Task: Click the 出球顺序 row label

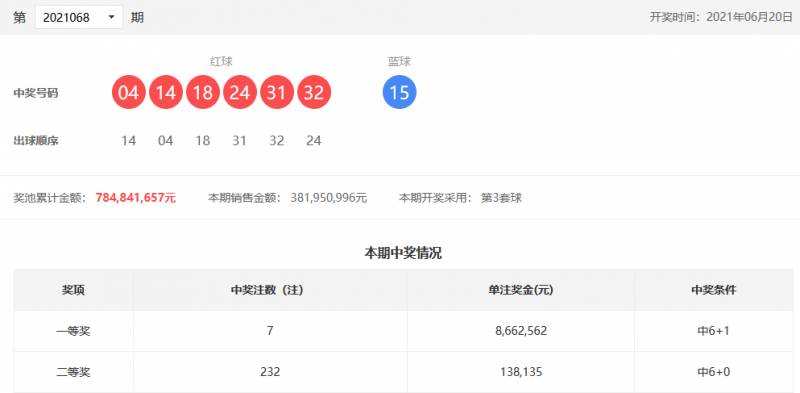Action: coord(36,141)
